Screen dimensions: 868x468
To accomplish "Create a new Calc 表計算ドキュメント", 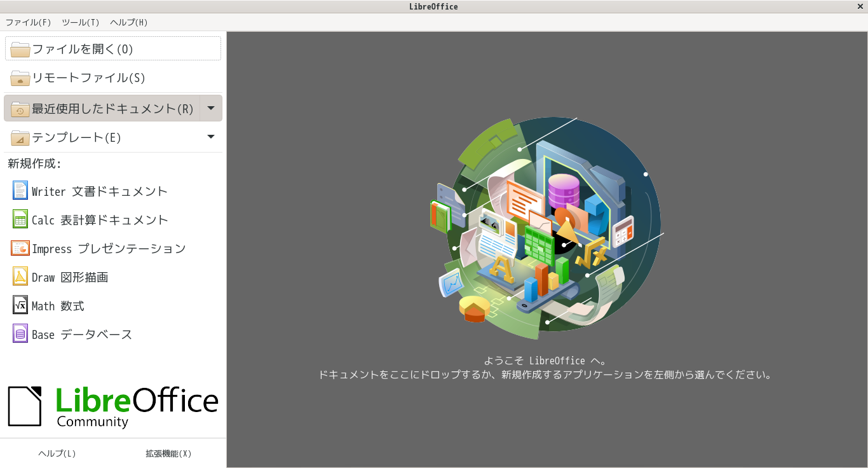I will (113, 219).
